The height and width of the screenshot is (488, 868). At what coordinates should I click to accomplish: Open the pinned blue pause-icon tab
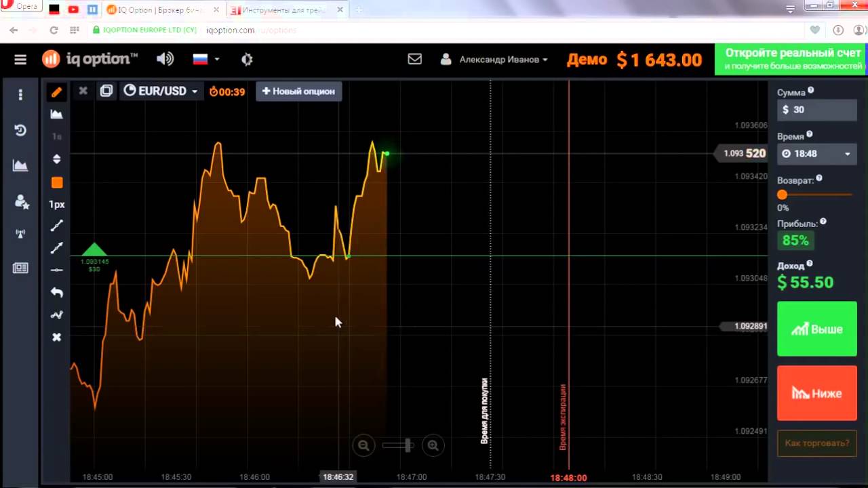(93, 9)
